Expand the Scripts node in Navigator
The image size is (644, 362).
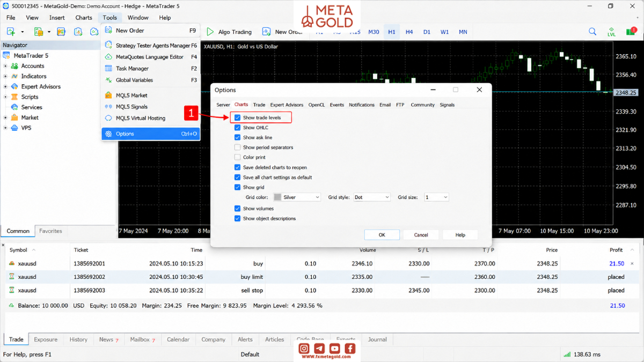[5, 97]
